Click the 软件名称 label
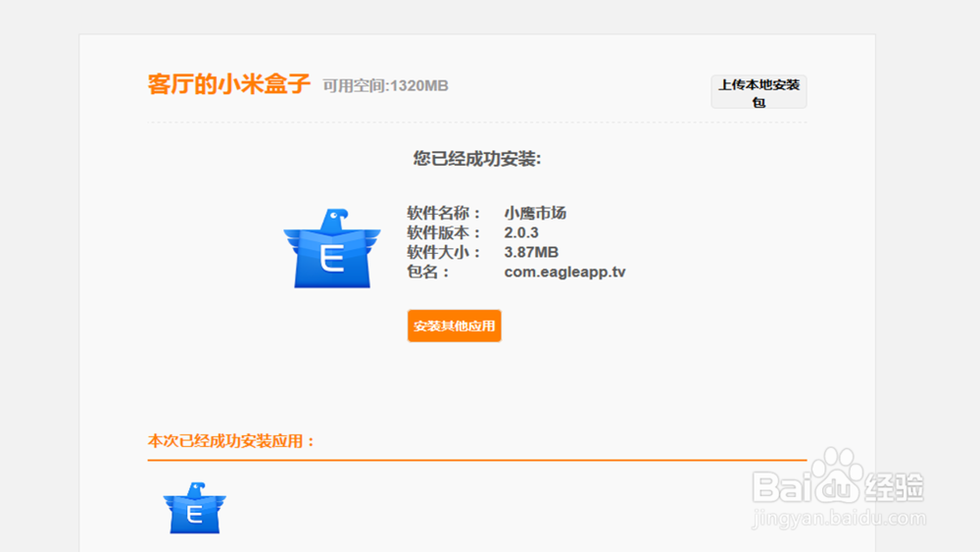The image size is (980, 552). pos(444,213)
